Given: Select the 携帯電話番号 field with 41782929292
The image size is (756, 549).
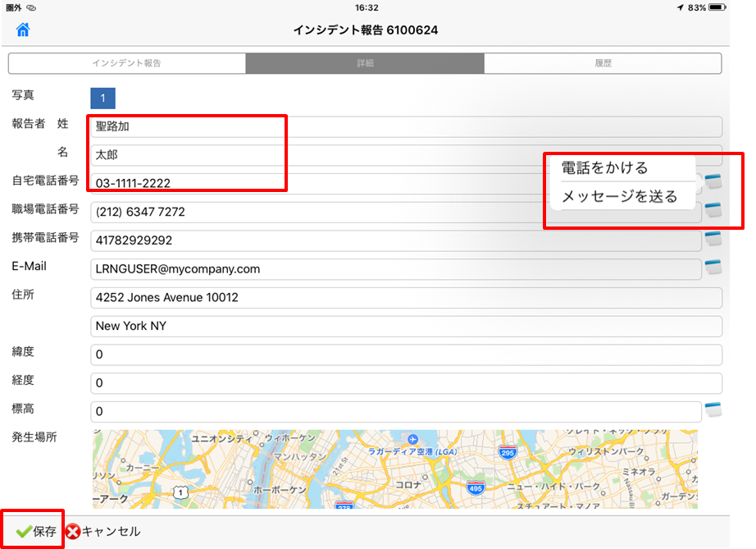Looking at the screenshot, I should click(x=395, y=240).
